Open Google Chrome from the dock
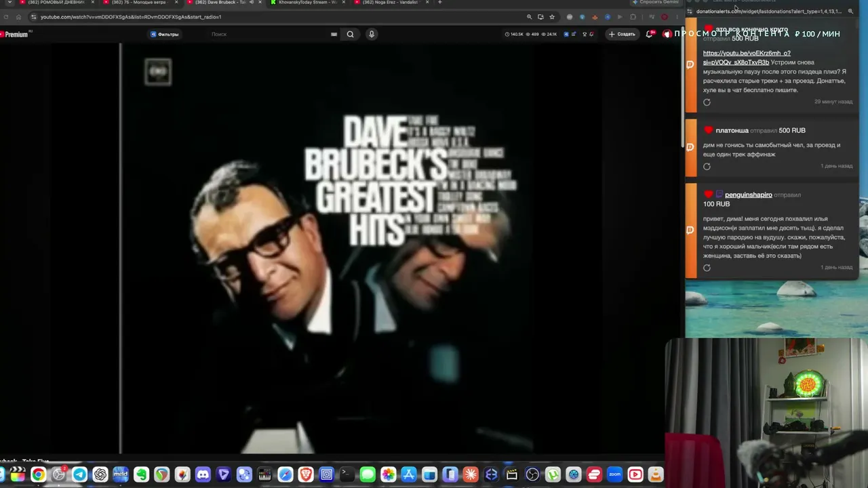 tap(38, 474)
